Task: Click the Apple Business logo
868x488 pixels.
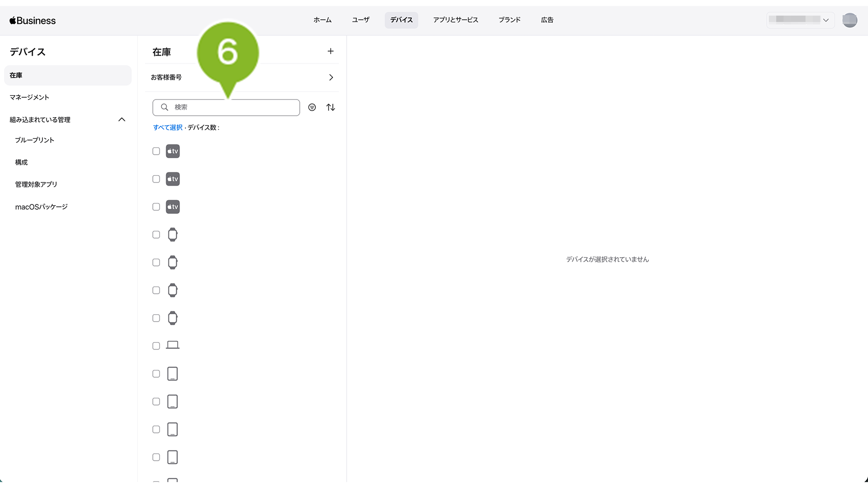Action: (33, 20)
